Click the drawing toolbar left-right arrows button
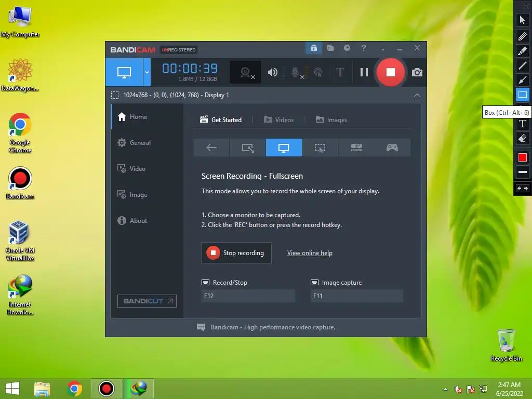Screen dimensions: 532x399 pos(523,188)
